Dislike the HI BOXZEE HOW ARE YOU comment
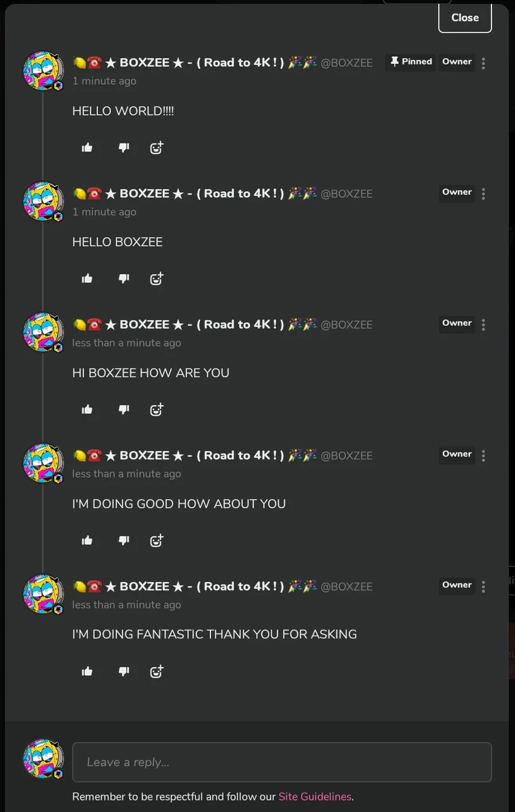 tap(124, 409)
